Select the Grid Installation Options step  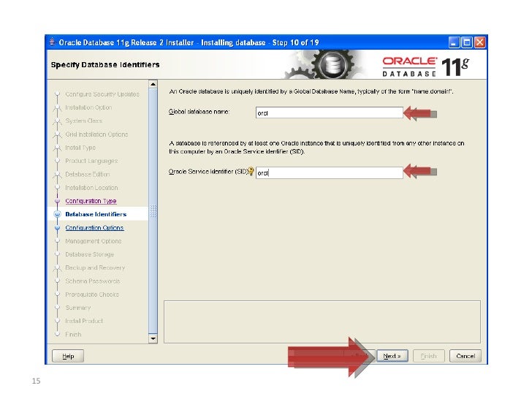click(96, 134)
